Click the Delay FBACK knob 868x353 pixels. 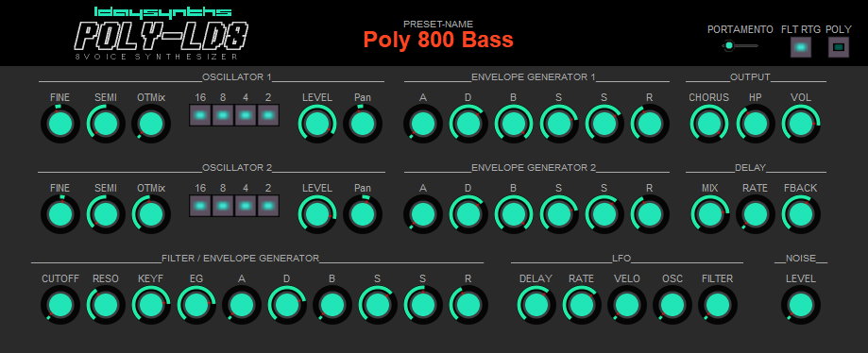coord(800,214)
